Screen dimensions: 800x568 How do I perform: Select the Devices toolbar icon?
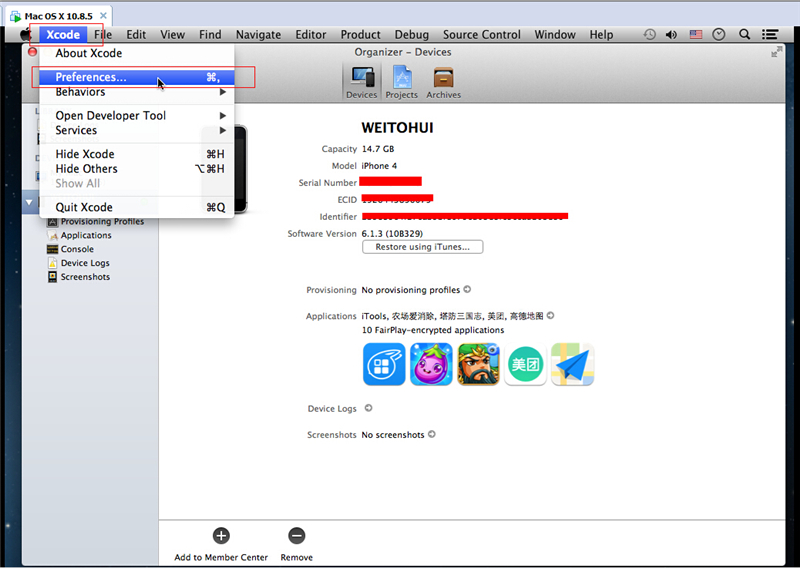[x=362, y=83]
